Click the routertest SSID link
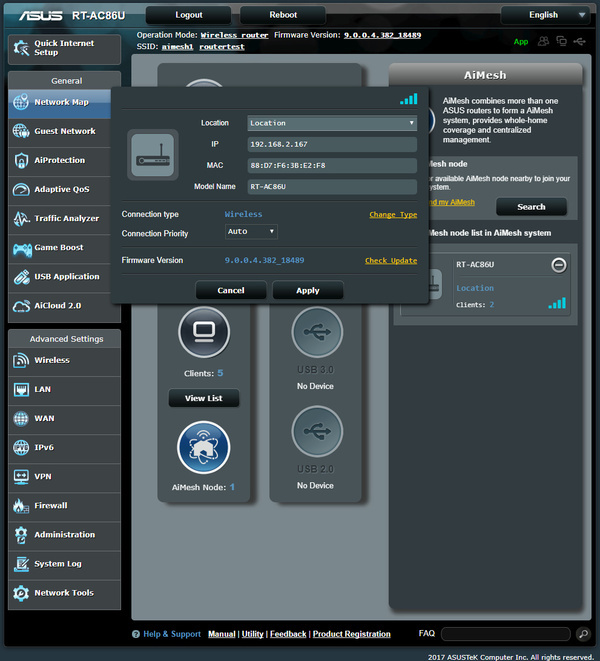 (222, 47)
